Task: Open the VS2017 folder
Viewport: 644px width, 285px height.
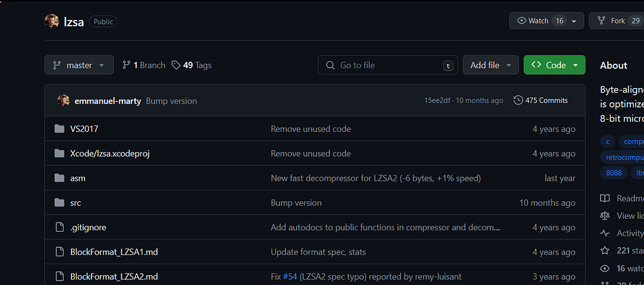Action: coord(84,129)
